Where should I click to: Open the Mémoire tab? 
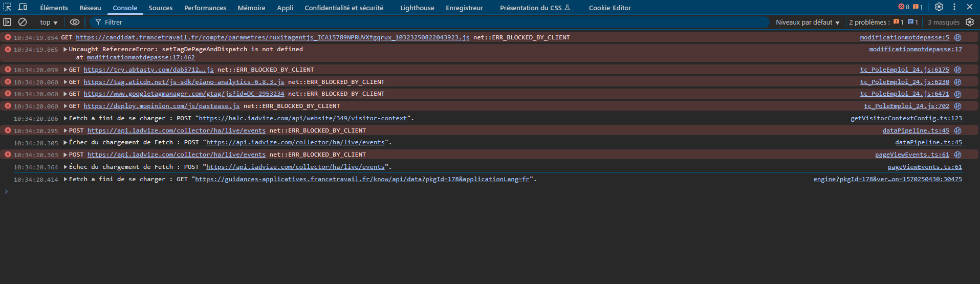click(x=251, y=8)
